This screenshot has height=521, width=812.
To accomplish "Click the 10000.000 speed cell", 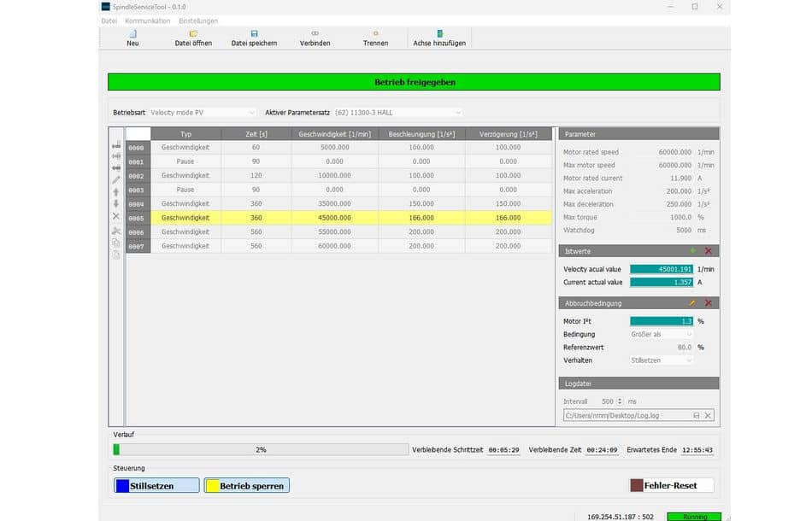I will [x=334, y=175].
